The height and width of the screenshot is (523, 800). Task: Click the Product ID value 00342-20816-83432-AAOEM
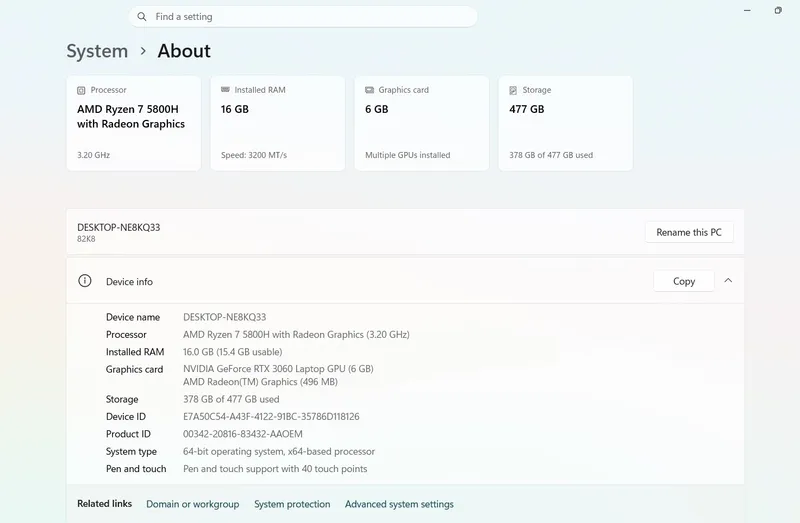point(242,434)
